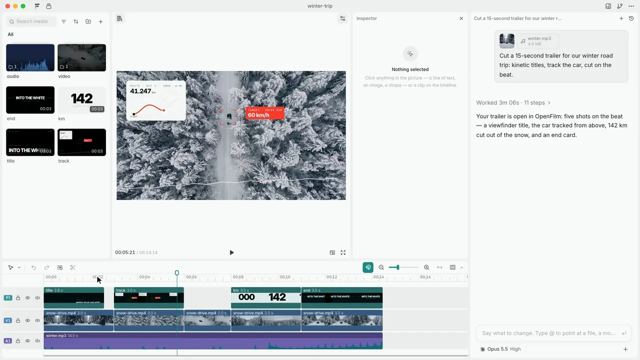This screenshot has height=360, width=640.
Task: Open the timeline view layout icon
Action: click(x=453, y=267)
